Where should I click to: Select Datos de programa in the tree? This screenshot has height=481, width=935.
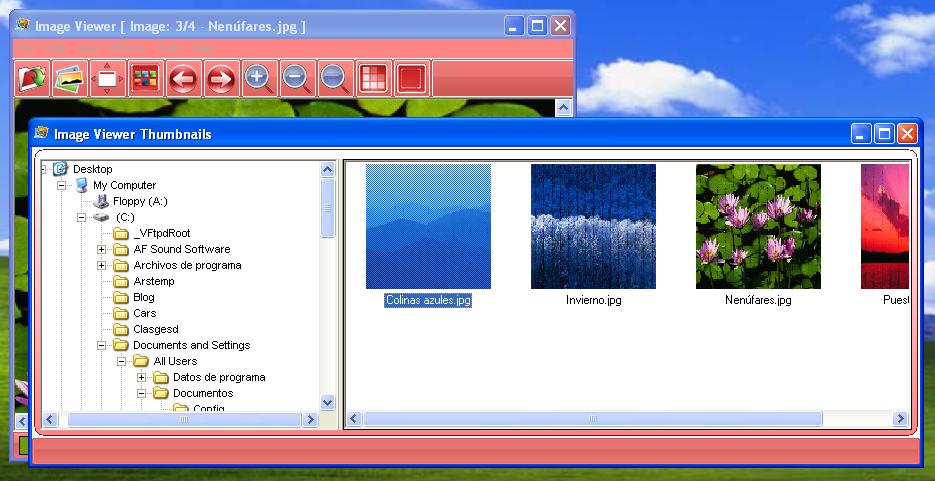(x=219, y=377)
